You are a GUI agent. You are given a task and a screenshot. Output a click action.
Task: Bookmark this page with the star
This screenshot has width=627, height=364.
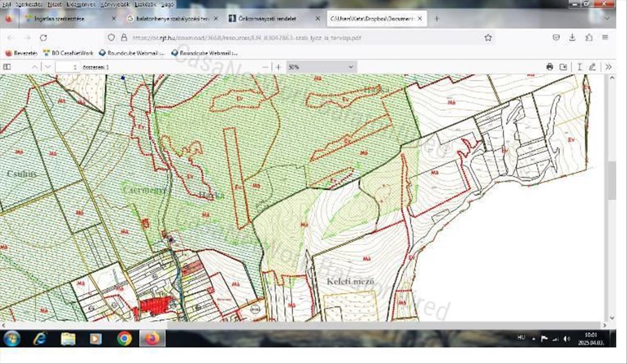(488, 38)
